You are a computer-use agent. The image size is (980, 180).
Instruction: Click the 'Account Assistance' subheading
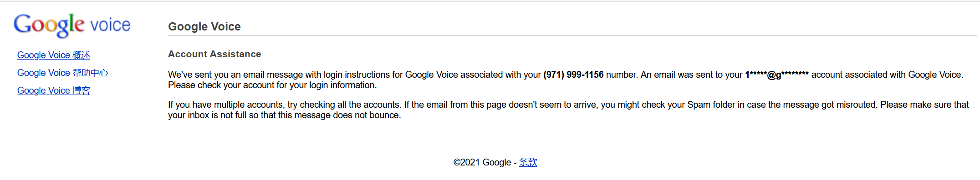pos(214,54)
